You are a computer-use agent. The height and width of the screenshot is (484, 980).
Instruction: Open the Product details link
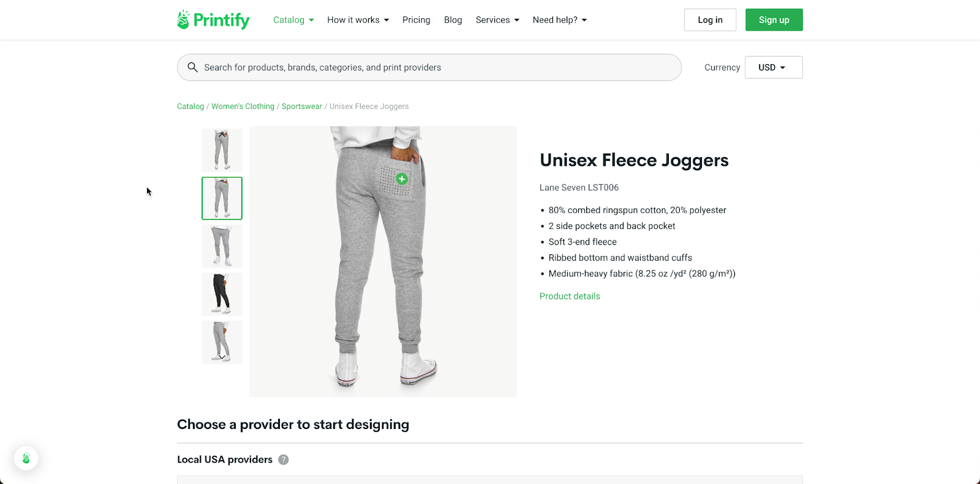570,296
